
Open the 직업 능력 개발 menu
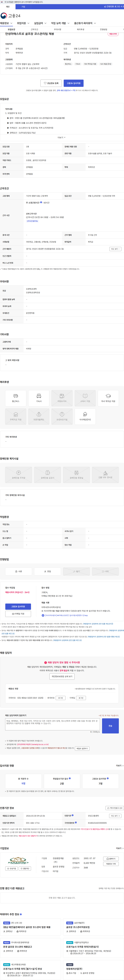[x=60, y=23]
